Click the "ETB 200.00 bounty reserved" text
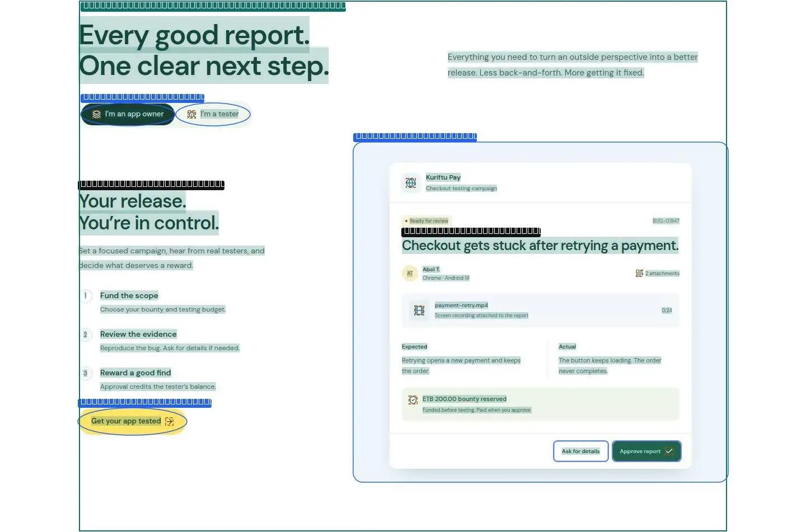The image size is (806, 532). pyautogui.click(x=465, y=399)
